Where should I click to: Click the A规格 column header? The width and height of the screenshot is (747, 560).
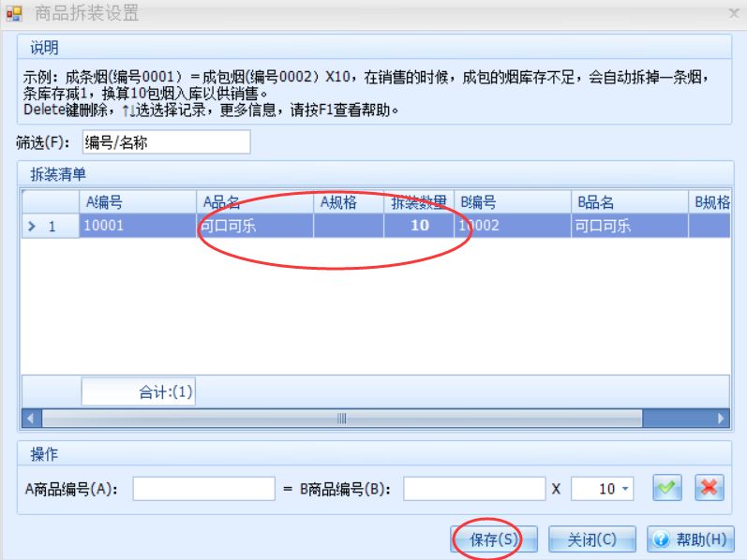[349, 202]
